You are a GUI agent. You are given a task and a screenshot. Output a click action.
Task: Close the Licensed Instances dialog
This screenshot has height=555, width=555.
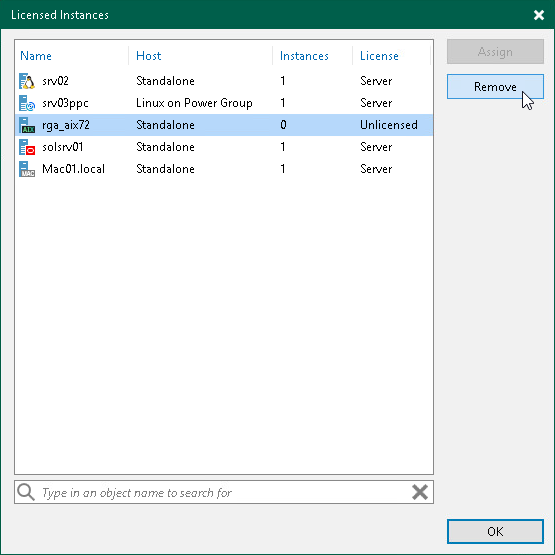539,15
